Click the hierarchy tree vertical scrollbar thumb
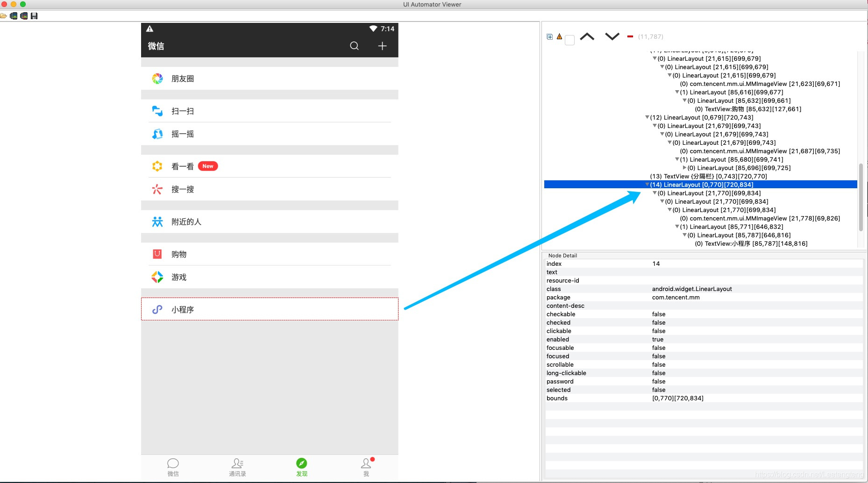 point(861,197)
